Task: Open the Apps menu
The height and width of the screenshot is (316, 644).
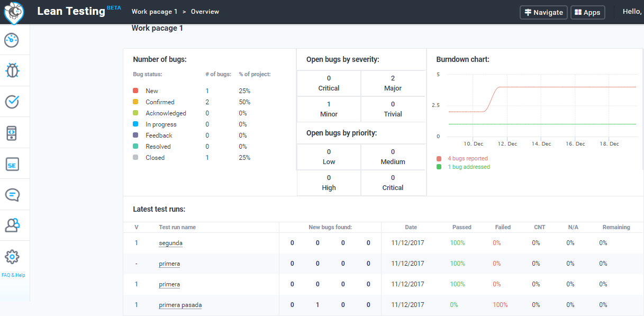Action: (x=587, y=12)
